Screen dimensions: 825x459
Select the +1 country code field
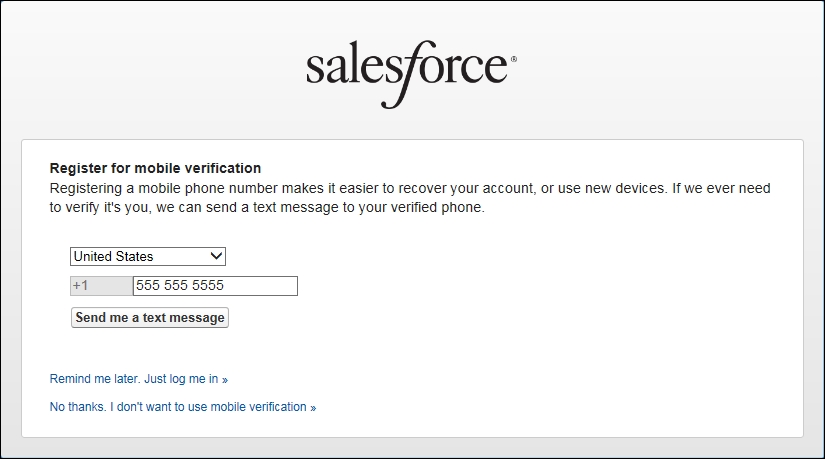[x=102, y=286]
